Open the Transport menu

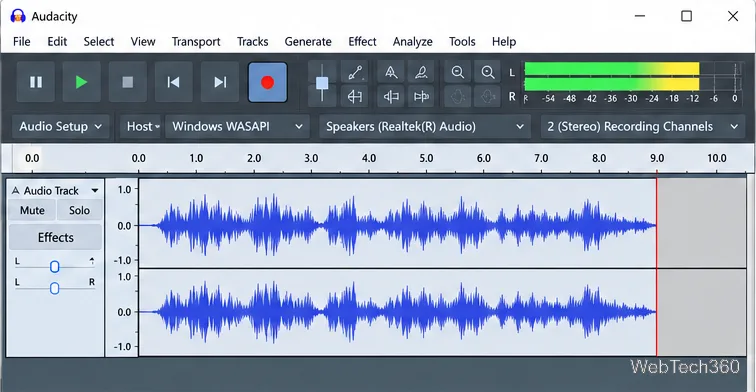tap(196, 42)
